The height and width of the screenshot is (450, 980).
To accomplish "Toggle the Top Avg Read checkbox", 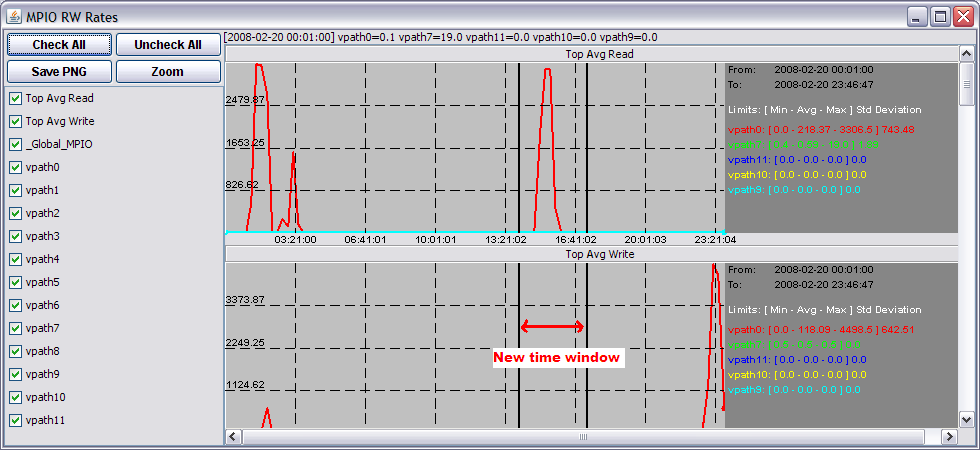I will pos(15,98).
